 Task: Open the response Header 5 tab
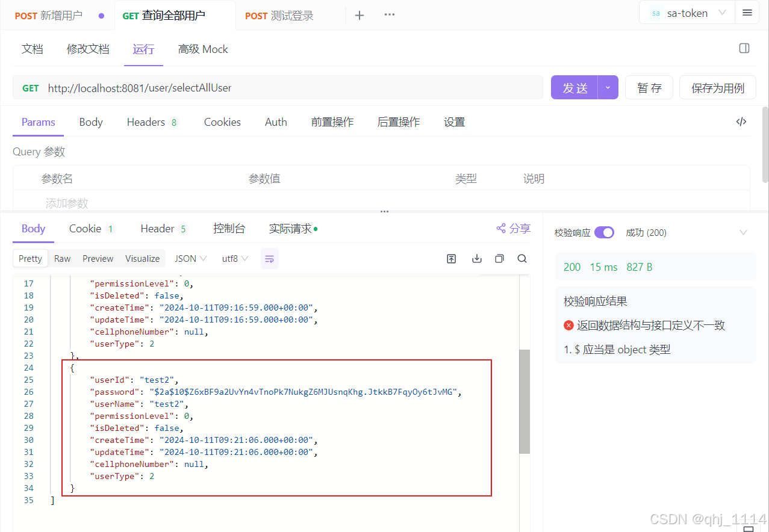pyautogui.click(x=164, y=229)
